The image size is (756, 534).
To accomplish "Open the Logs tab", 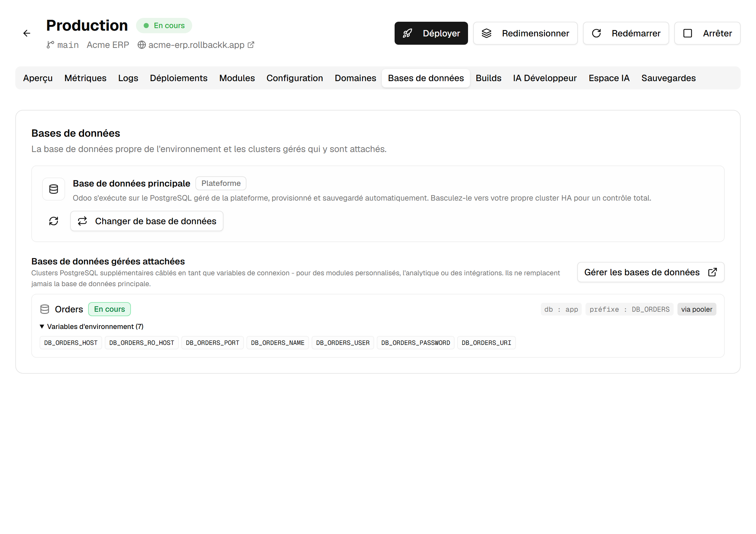I will [x=128, y=78].
